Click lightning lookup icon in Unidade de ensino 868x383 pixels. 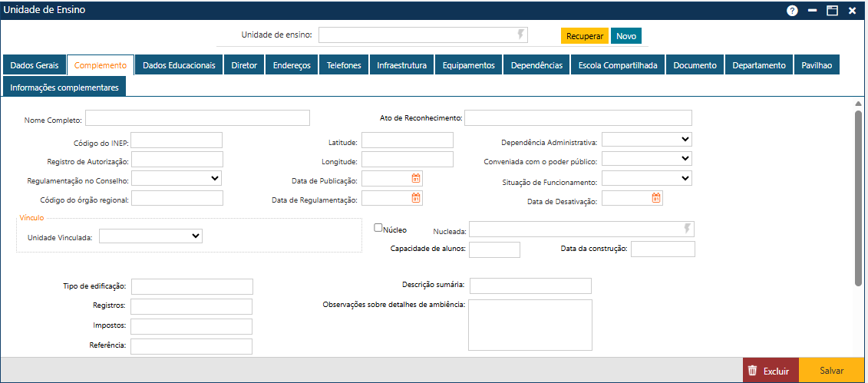[x=521, y=35]
